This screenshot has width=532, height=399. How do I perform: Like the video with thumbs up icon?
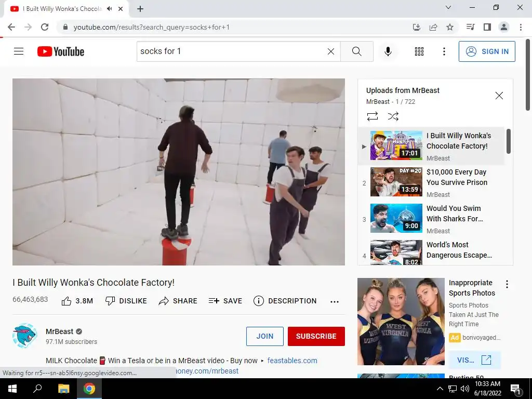(x=66, y=301)
